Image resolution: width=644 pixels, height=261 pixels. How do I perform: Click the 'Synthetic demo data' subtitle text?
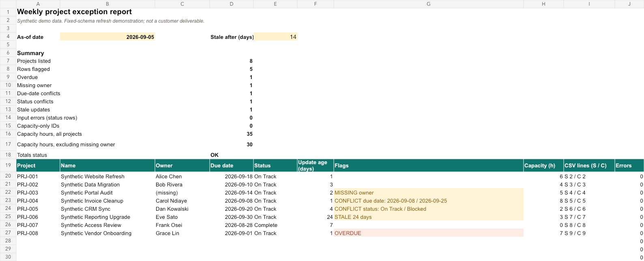111,21
